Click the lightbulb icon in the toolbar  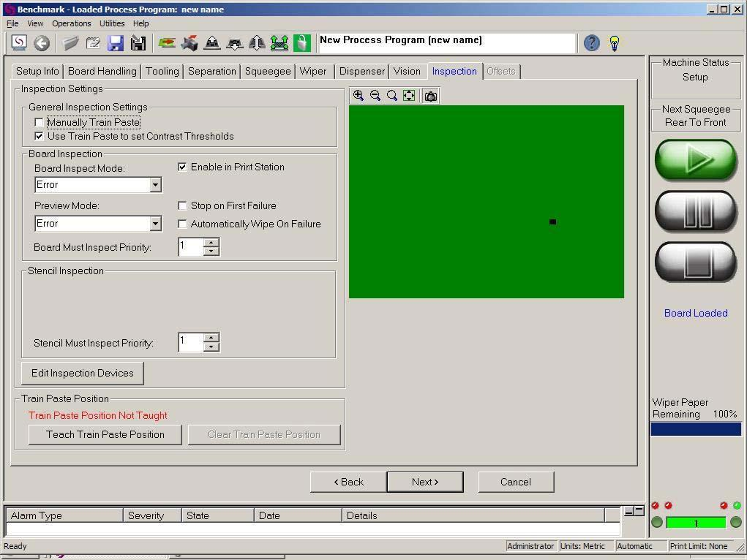(615, 43)
